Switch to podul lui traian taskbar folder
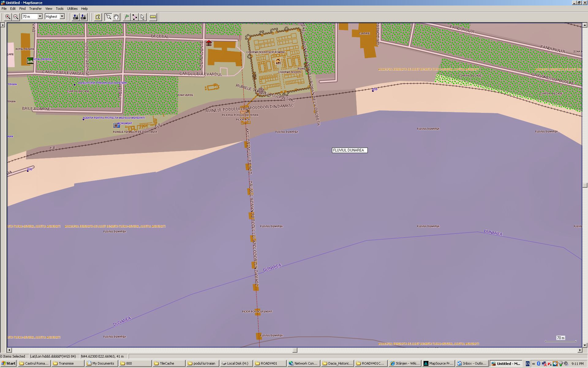588x368 pixels. click(x=202, y=363)
